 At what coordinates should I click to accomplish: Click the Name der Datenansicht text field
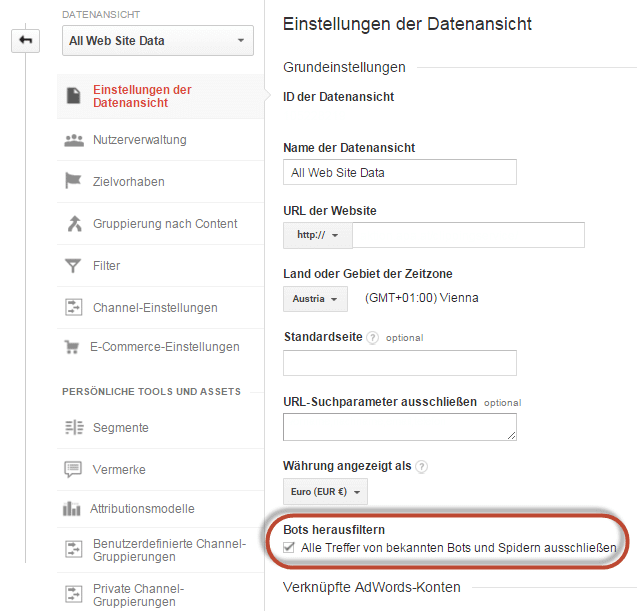point(400,172)
